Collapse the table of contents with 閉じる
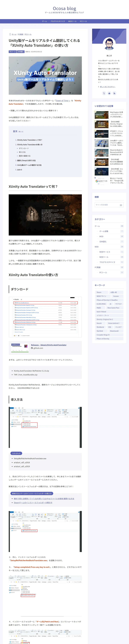 [x=21, y=131]
